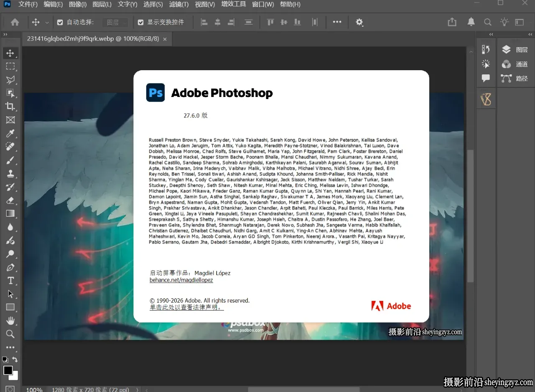This screenshot has height=392, width=535.
Task: Select the Path Selection tool
Action: [10, 294]
